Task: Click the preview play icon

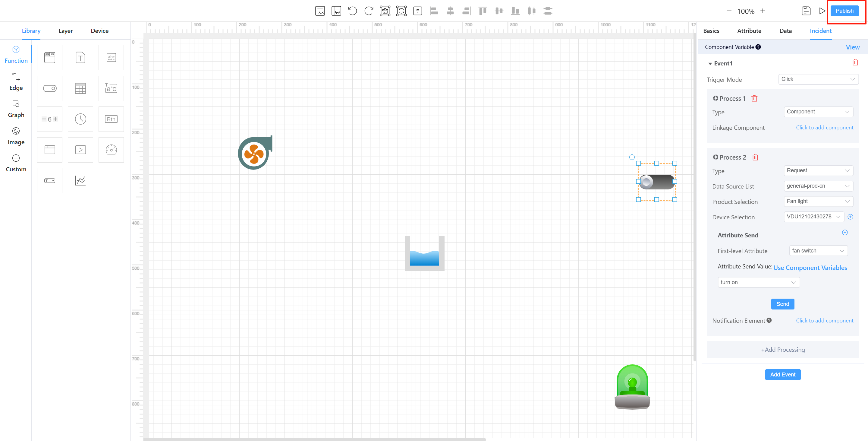Action: tap(822, 11)
